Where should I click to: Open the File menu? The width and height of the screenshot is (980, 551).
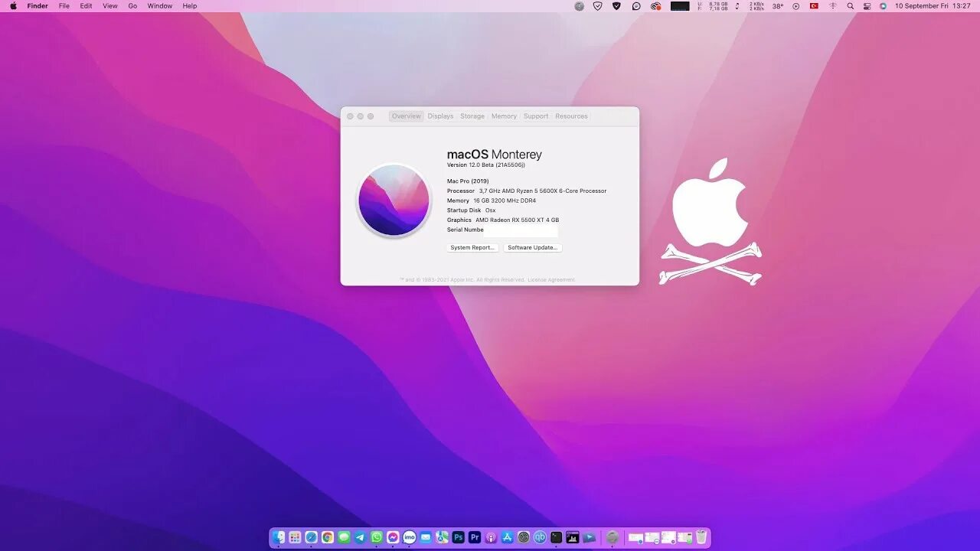[x=64, y=5]
